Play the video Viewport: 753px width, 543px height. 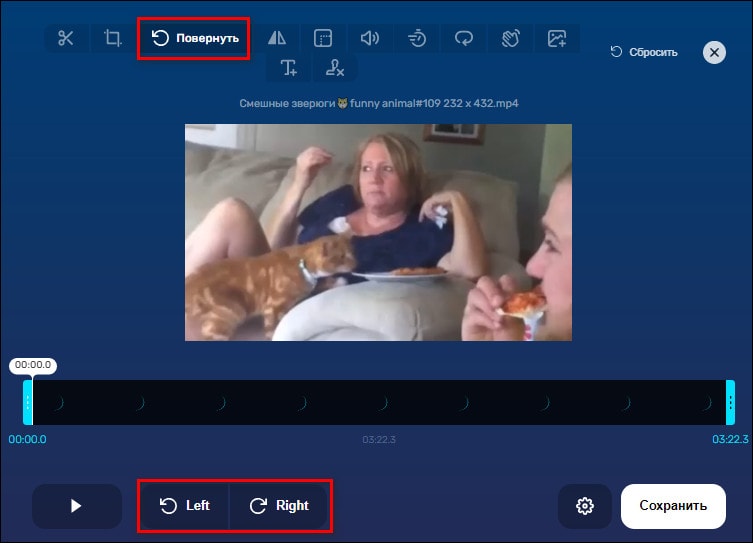pyautogui.click(x=76, y=506)
